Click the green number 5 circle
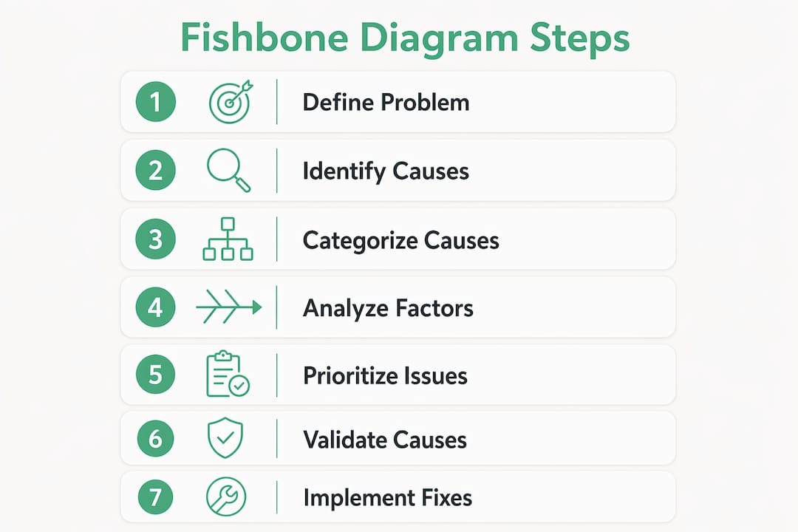Image resolution: width=798 pixels, height=532 pixels. point(156,374)
